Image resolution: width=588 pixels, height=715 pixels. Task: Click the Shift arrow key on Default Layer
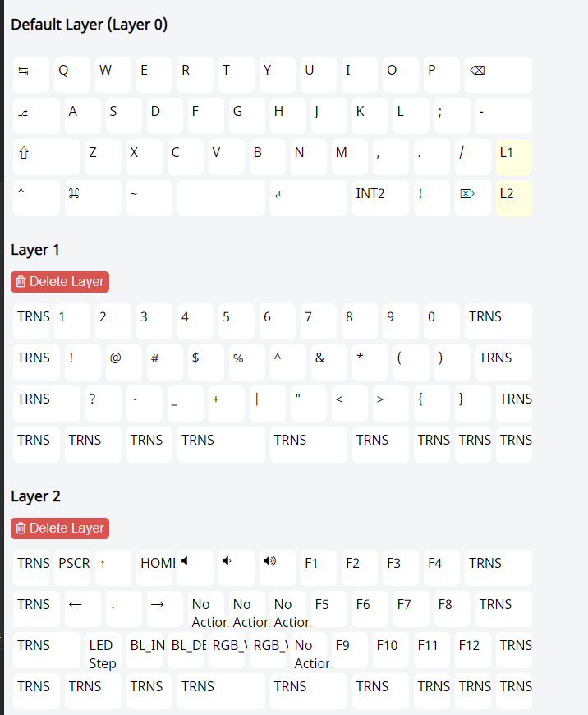coord(47,157)
